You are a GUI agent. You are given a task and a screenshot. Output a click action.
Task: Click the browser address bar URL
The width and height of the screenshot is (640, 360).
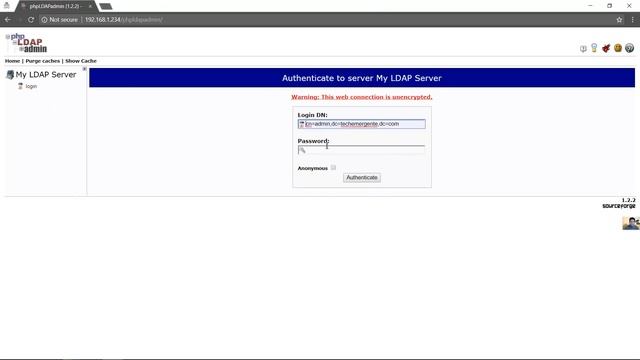click(x=124, y=20)
